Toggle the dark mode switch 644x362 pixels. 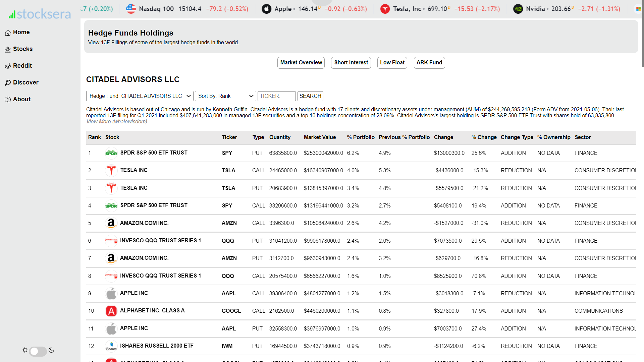[38, 351]
